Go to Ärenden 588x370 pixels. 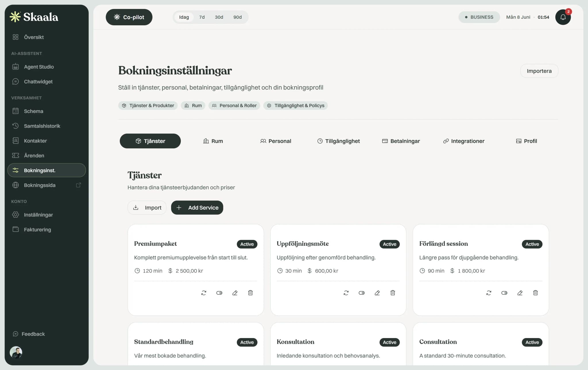[x=47, y=156]
